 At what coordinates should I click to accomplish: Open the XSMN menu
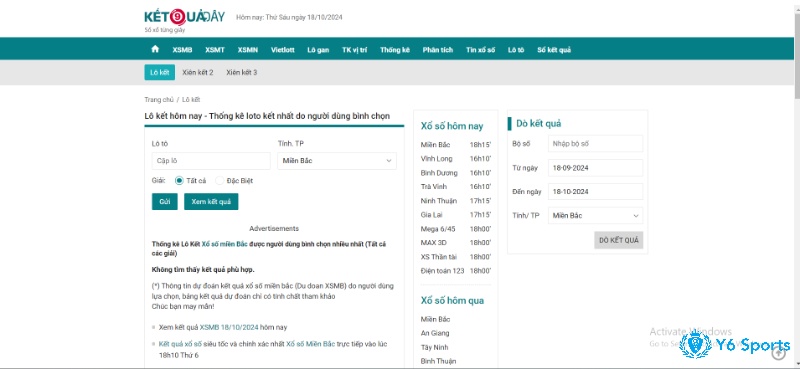[247, 50]
